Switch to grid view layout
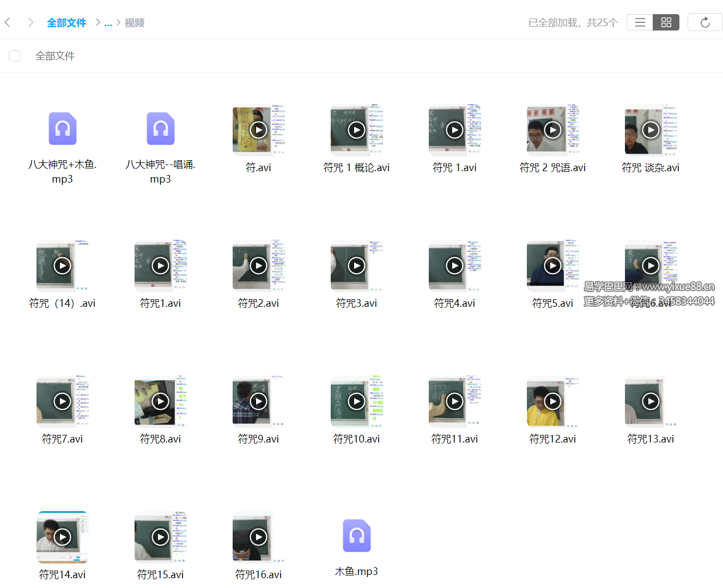This screenshot has width=723, height=588. (x=666, y=22)
